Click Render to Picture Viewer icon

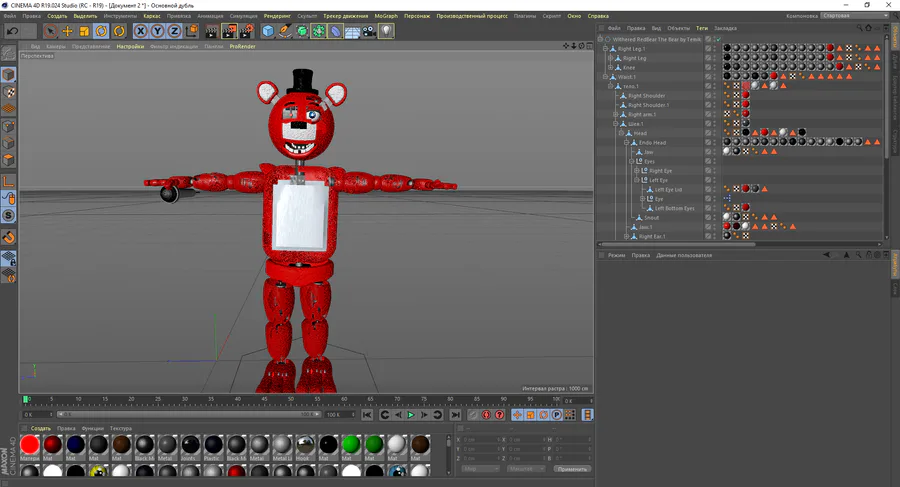pos(229,31)
